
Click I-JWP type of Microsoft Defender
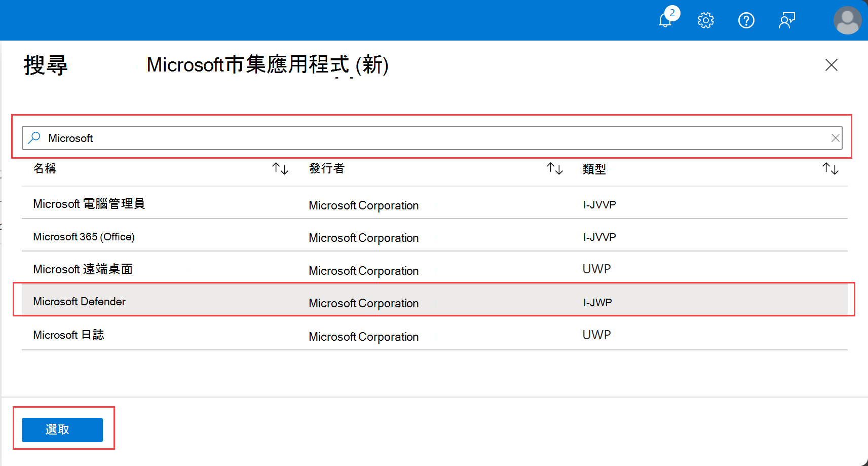597,303
